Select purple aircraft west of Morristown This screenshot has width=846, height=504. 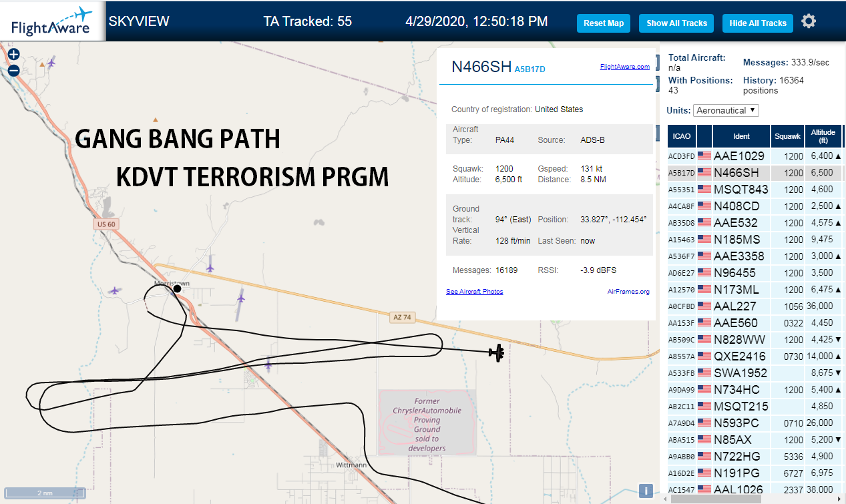tap(116, 290)
